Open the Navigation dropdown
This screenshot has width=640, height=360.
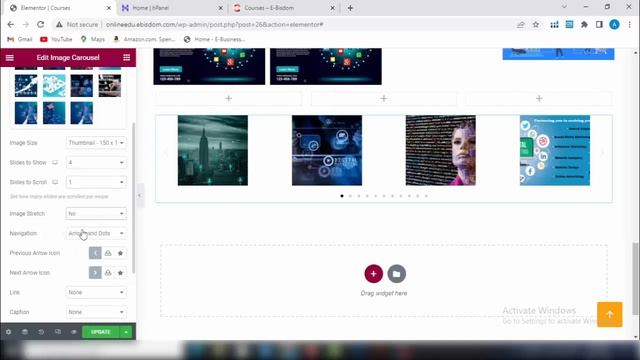click(x=96, y=233)
